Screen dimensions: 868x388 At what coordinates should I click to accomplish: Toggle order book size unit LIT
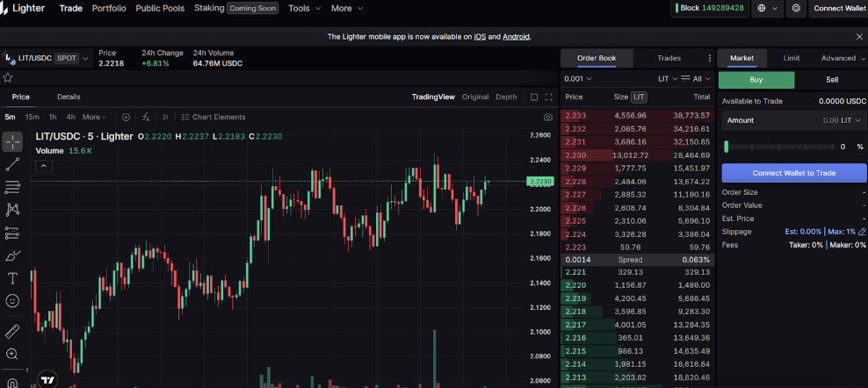pos(639,97)
